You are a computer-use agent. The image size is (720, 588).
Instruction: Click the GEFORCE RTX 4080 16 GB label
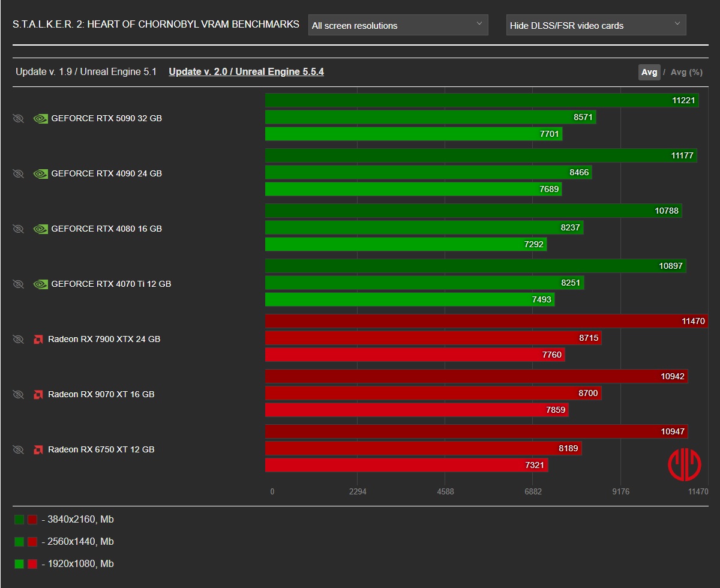point(106,229)
